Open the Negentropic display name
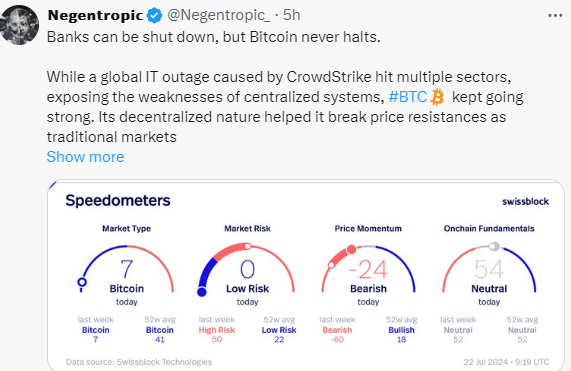571x371 pixels. tap(95, 15)
